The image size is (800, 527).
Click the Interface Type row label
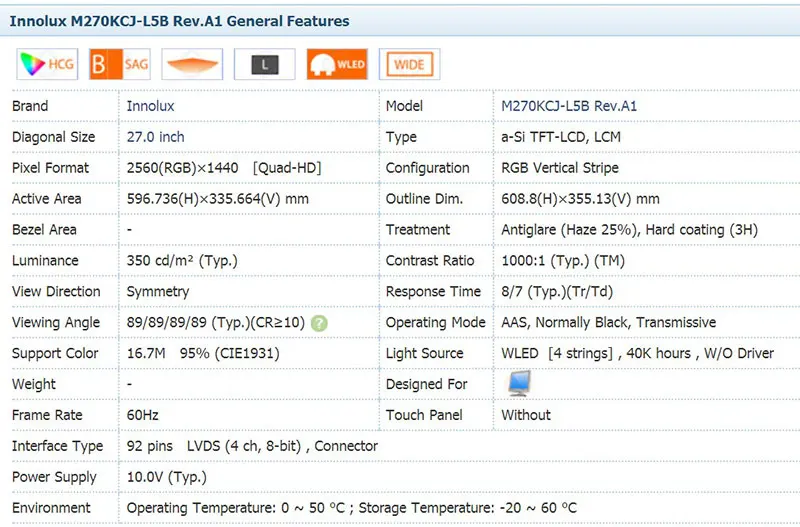57,446
